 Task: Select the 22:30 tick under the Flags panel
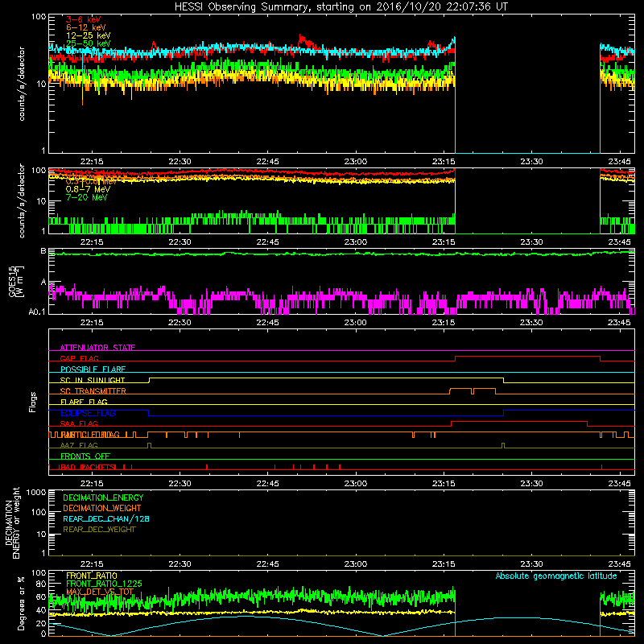tap(180, 484)
